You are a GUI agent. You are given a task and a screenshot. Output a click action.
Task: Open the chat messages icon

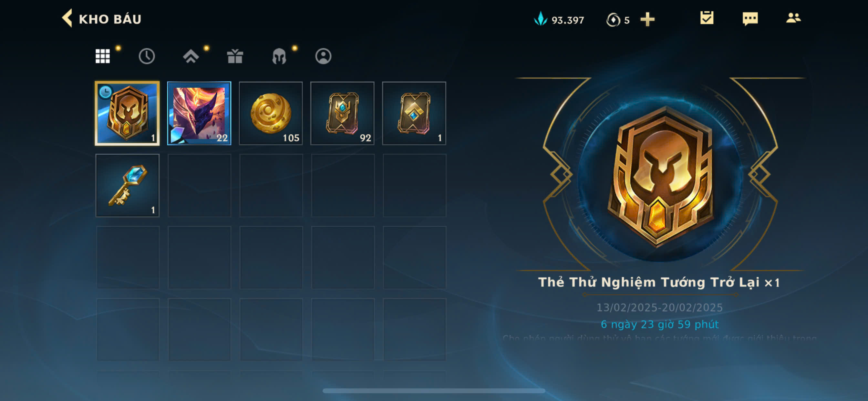[750, 18]
